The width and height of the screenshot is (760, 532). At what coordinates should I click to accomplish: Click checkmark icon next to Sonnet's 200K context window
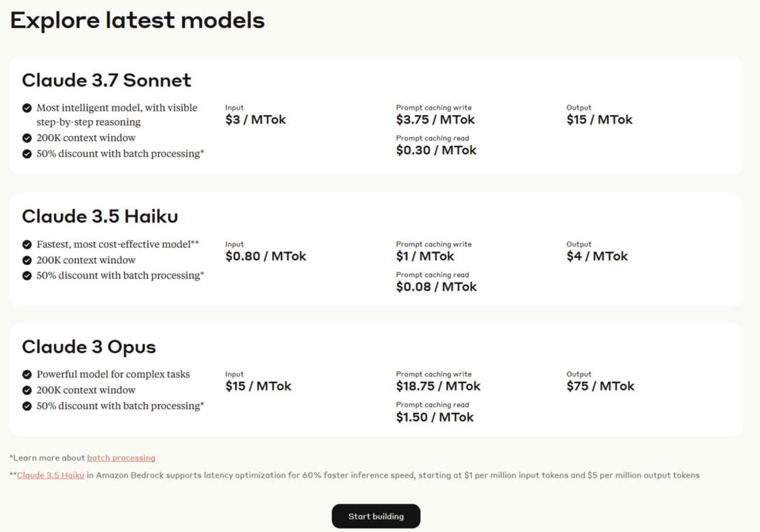point(27,139)
